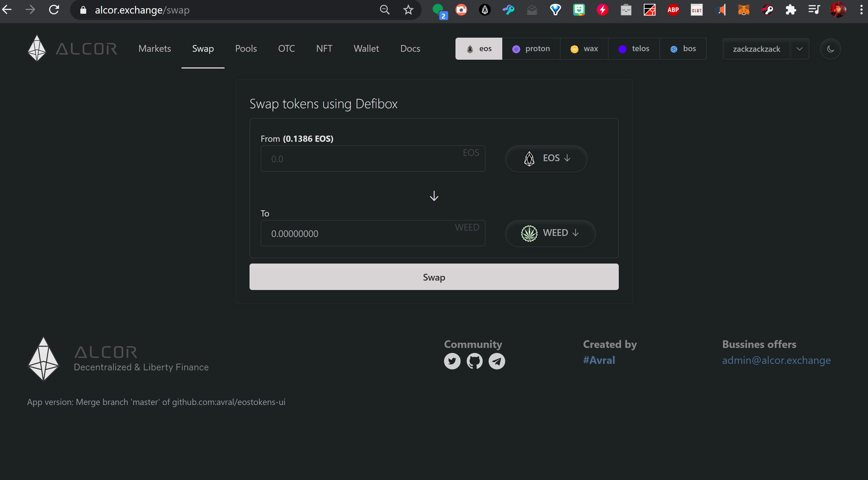Open the MetaMask fox extension
This screenshot has height=480, width=868.
coord(744,10)
